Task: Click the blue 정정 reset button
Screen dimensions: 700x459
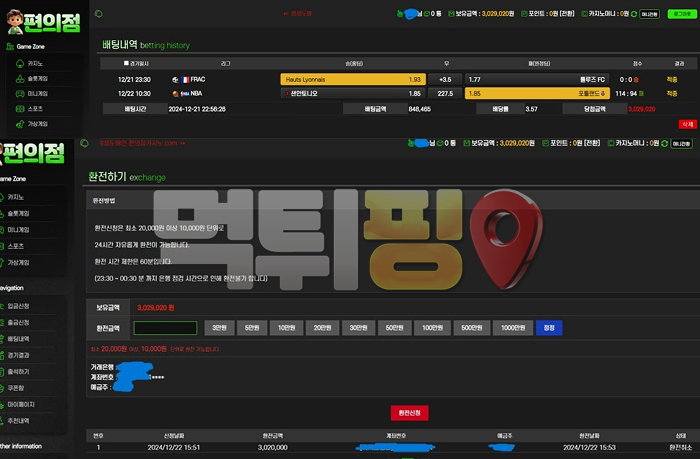Action: tap(549, 328)
